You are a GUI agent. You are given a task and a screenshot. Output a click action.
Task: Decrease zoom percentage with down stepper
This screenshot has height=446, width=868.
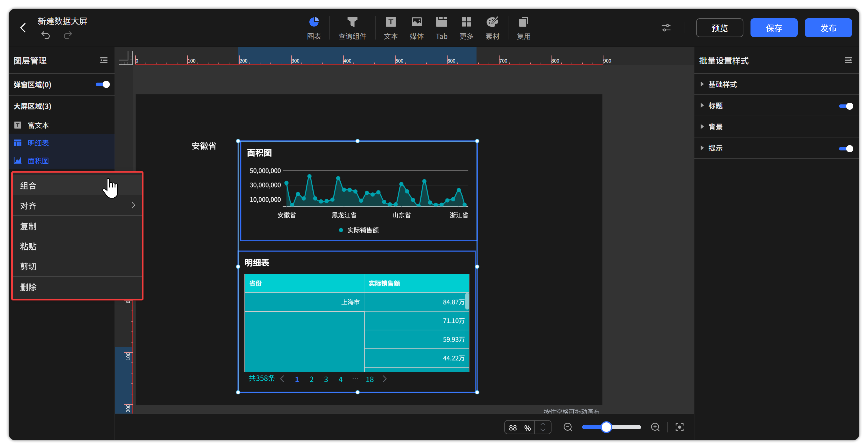(x=543, y=430)
